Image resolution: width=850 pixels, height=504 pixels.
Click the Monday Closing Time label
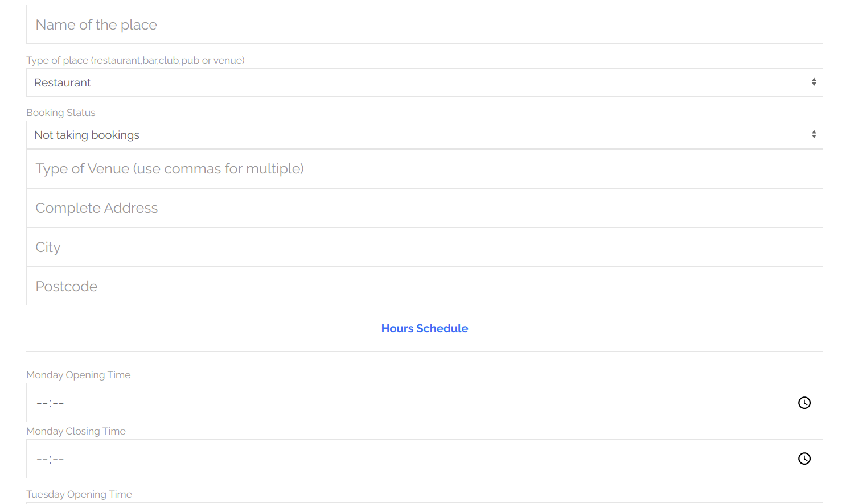pos(76,431)
